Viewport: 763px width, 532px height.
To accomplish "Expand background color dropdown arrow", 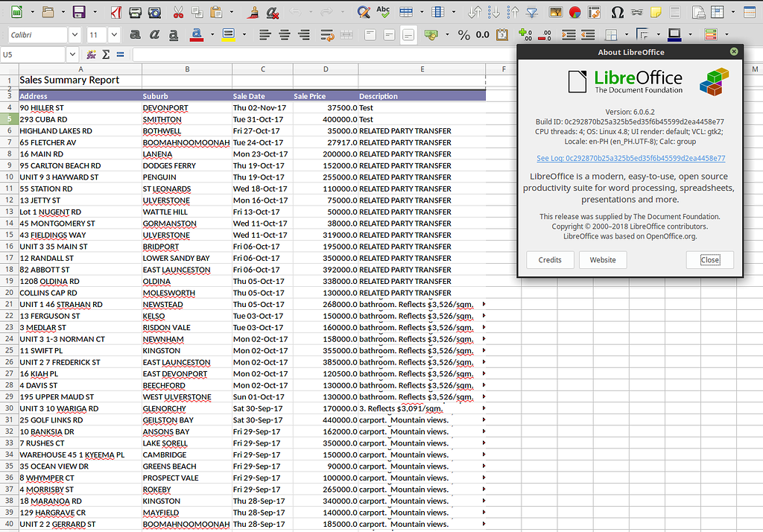I will 244,34.
